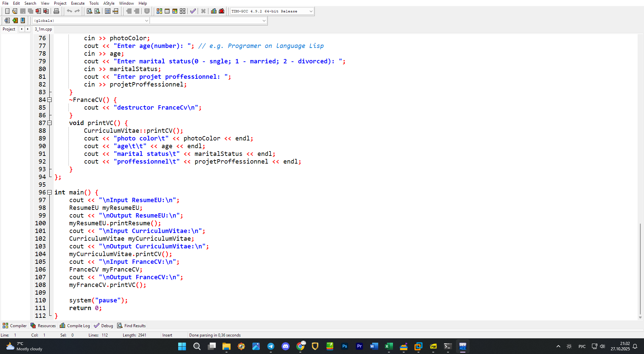
Task: Collapse the main() function fold marker
Action: [50, 192]
